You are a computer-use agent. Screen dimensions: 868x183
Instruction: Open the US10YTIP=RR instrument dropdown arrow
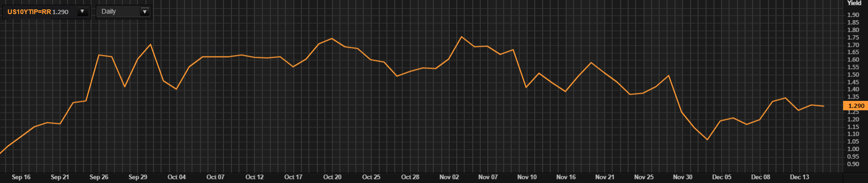coord(83,12)
